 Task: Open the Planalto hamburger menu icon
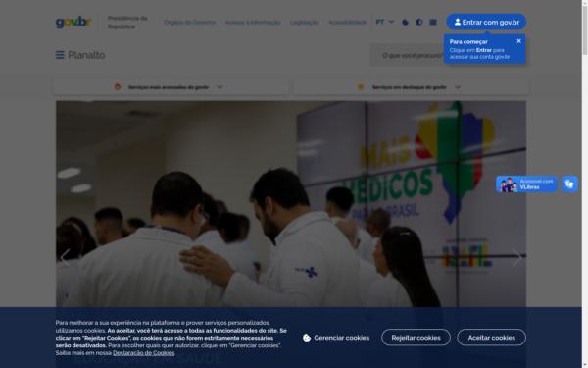tap(60, 55)
